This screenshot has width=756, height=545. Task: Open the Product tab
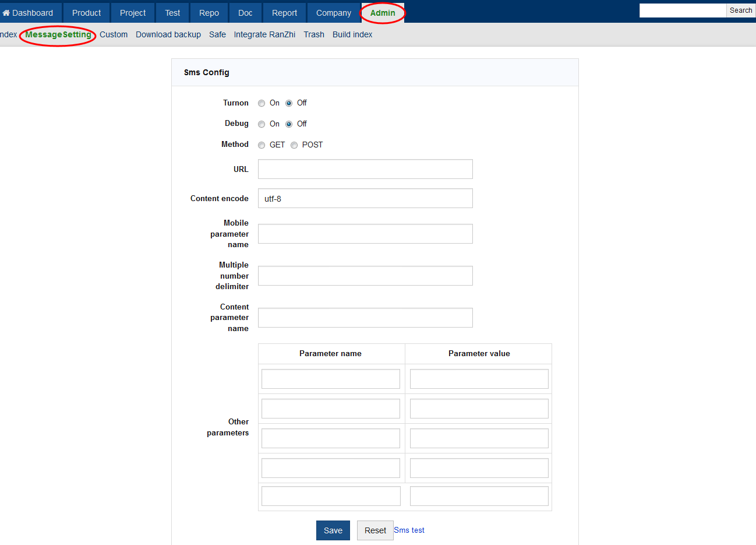[x=86, y=13]
